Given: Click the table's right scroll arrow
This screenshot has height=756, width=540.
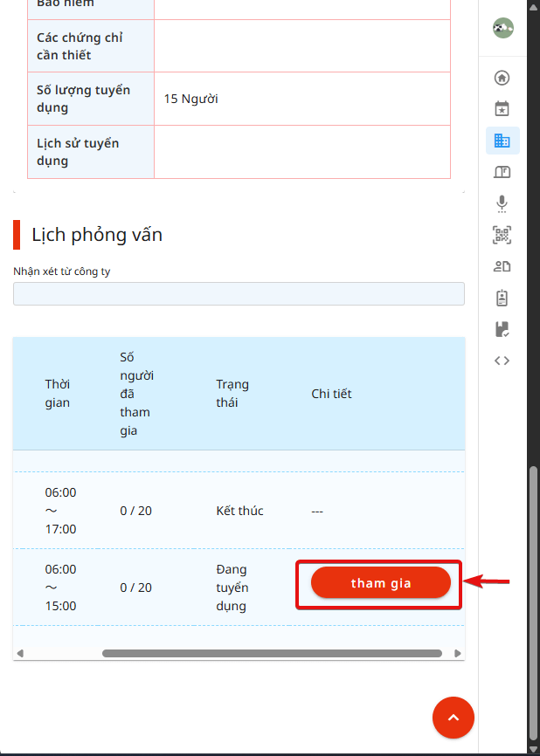Looking at the screenshot, I should (458, 653).
